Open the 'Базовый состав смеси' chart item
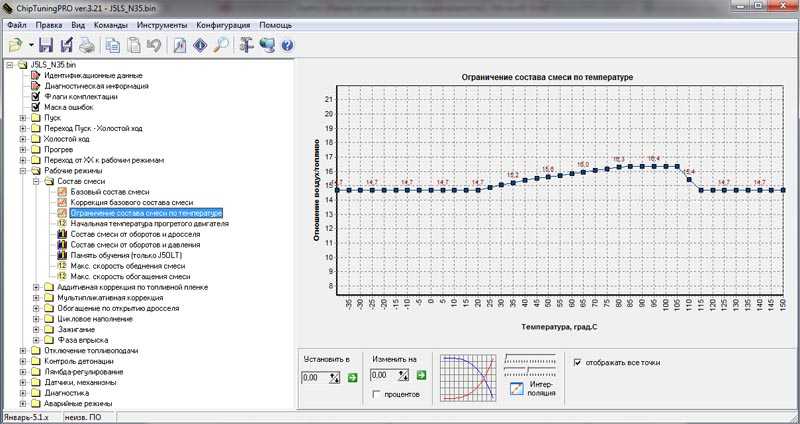 click(x=110, y=192)
